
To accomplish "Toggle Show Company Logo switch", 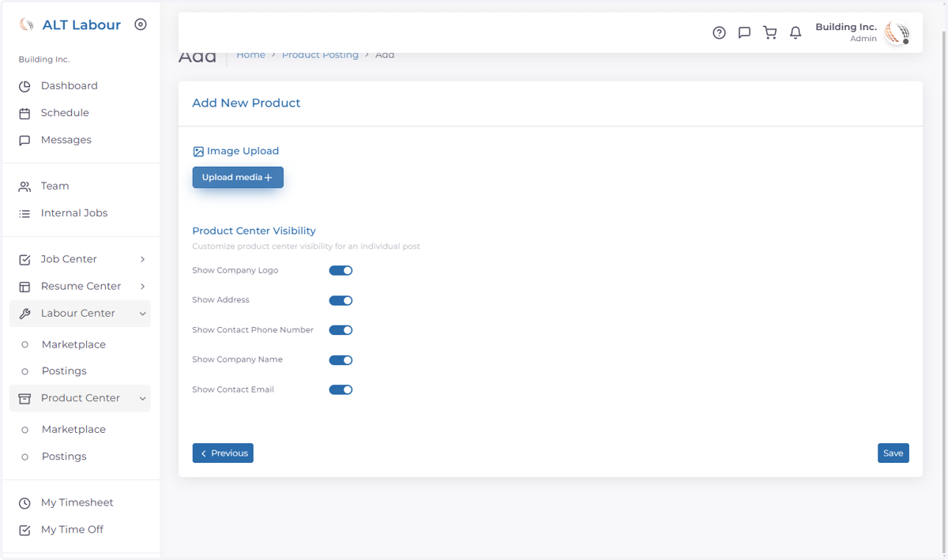I will (x=340, y=271).
